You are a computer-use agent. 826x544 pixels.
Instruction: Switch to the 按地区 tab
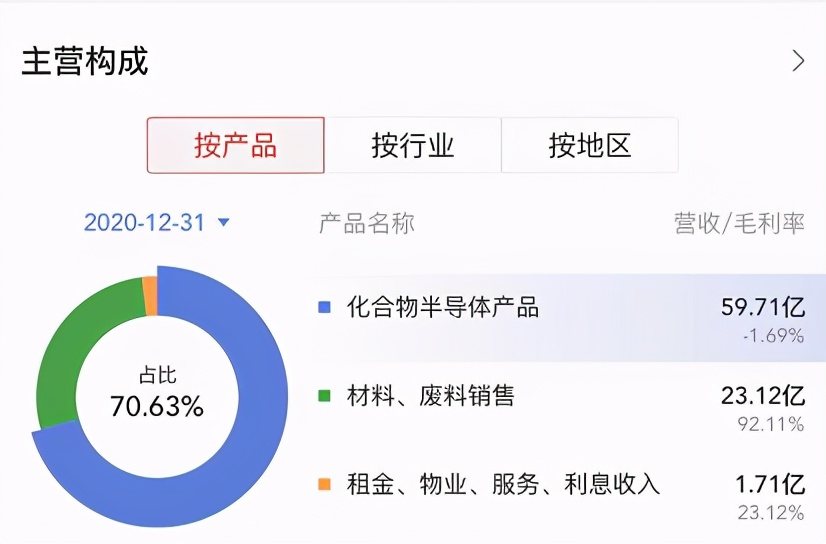point(589,145)
